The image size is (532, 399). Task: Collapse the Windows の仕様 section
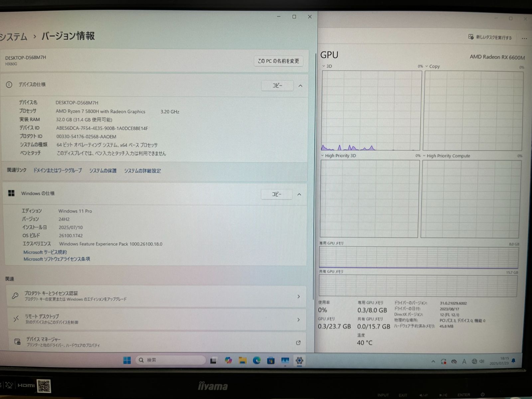click(299, 195)
